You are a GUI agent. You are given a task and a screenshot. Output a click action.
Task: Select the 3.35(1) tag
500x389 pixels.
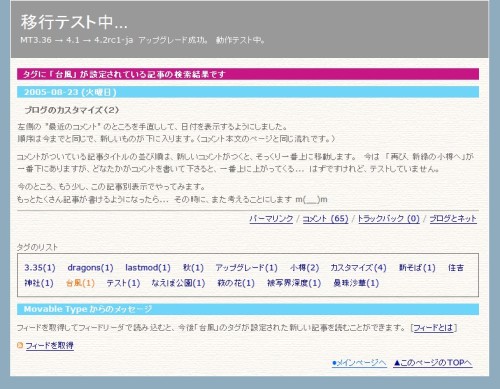[x=40, y=268]
